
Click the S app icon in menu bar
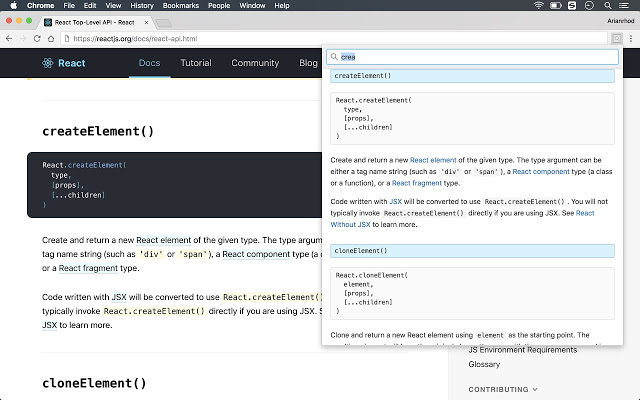(x=572, y=5)
